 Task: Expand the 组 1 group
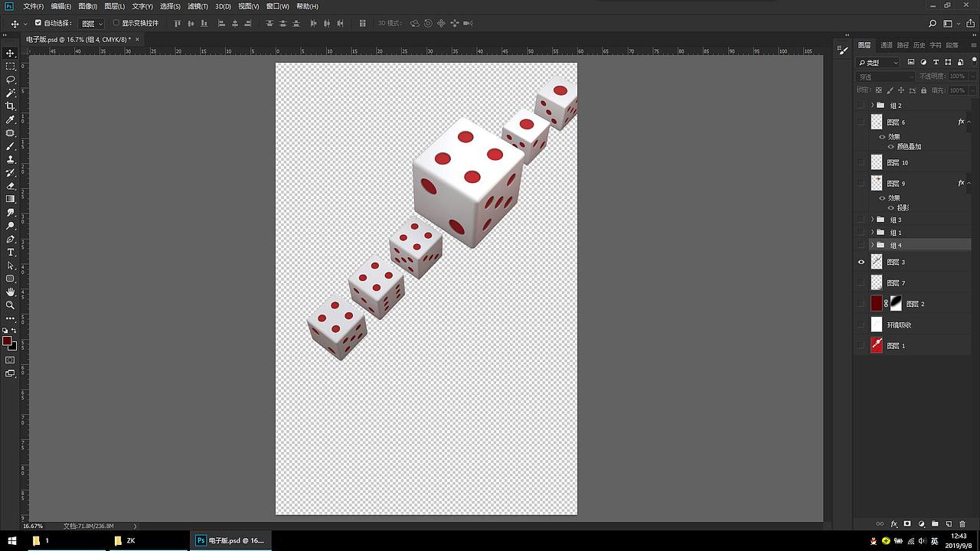[872, 232]
